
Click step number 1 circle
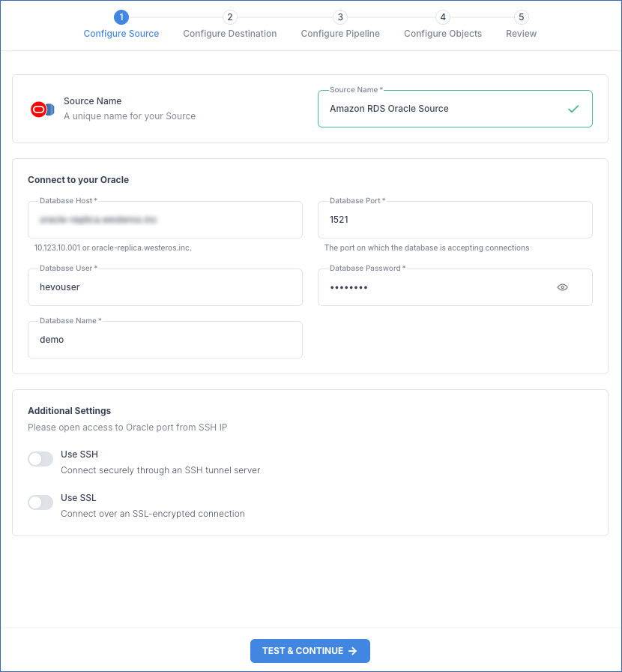[x=121, y=17]
